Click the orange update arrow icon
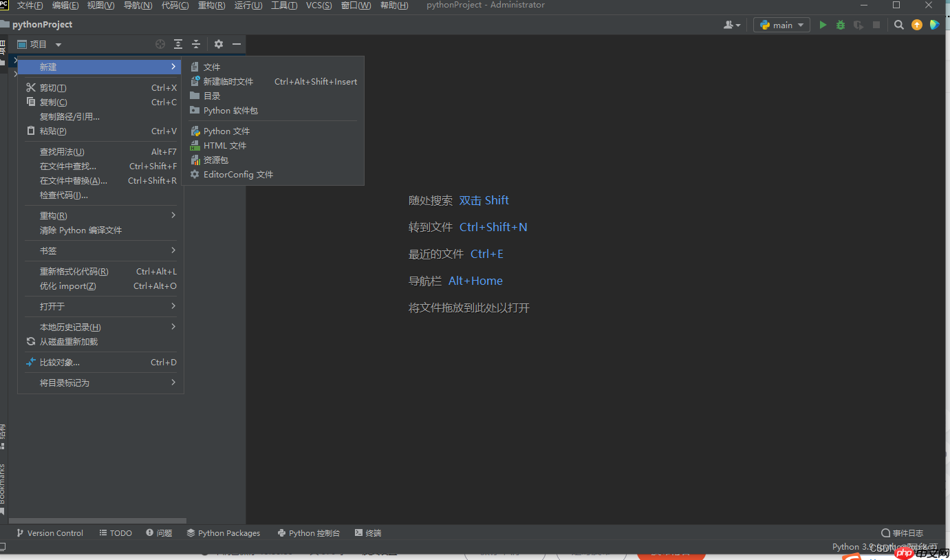Viewport: 950px width, 560px height. 917,25
